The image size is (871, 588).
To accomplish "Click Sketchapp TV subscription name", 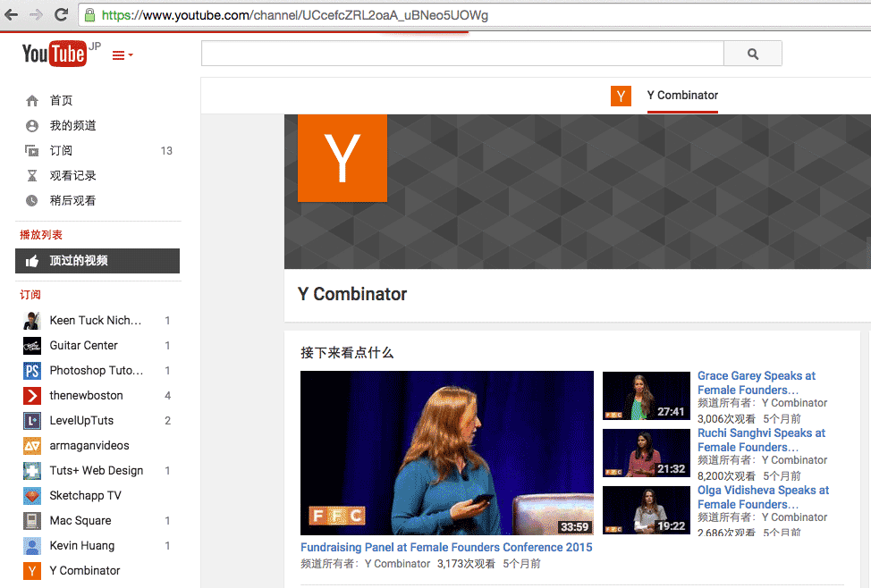I will (86, 496).
